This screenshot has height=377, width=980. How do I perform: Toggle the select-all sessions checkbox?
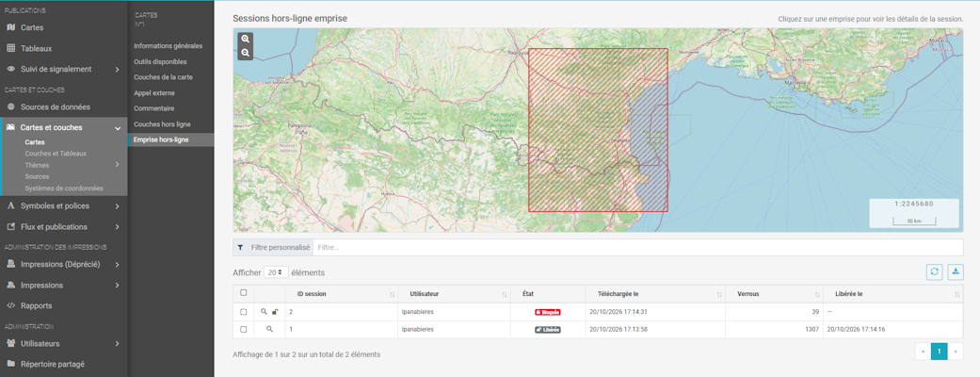pos(244,292)
